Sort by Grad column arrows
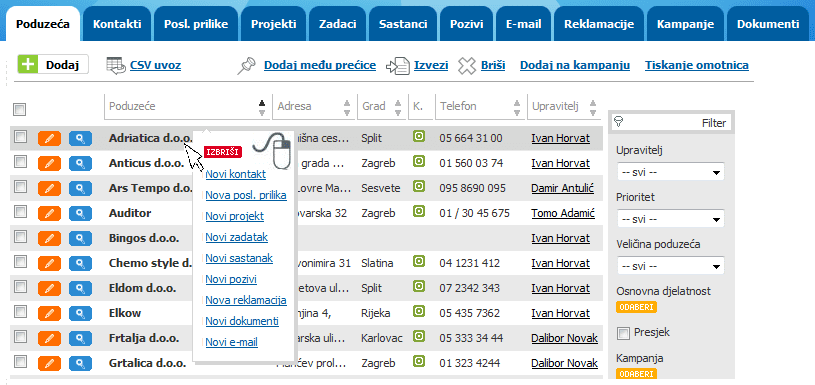 coord(398,108)
